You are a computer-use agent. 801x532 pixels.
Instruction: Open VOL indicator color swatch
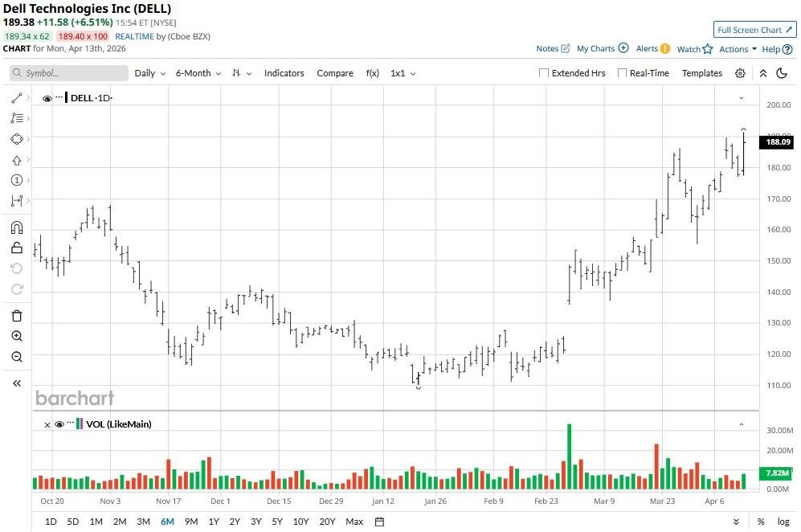click(x=80, y=424)
